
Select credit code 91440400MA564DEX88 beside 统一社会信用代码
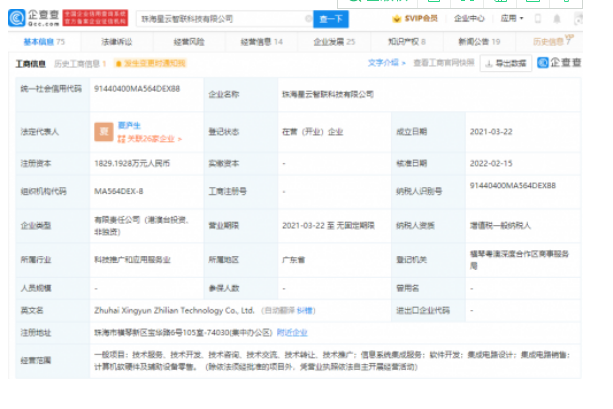(137, 89)
